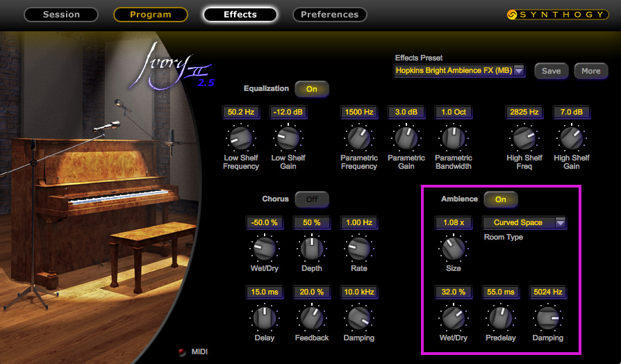Adjust the Parametric Gain knob
621x364 pixels.
(x=406, y=138)
